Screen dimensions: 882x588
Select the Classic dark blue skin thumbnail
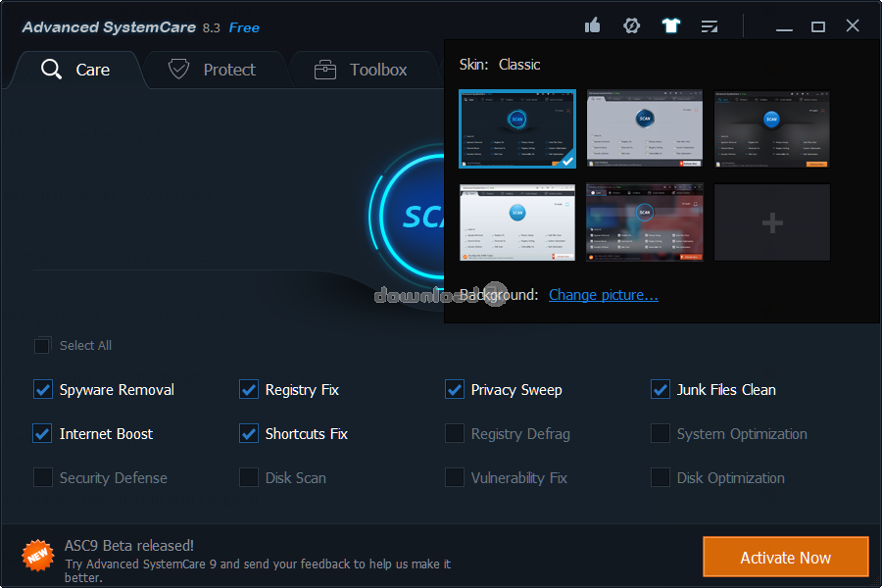(x=517, y=128)
